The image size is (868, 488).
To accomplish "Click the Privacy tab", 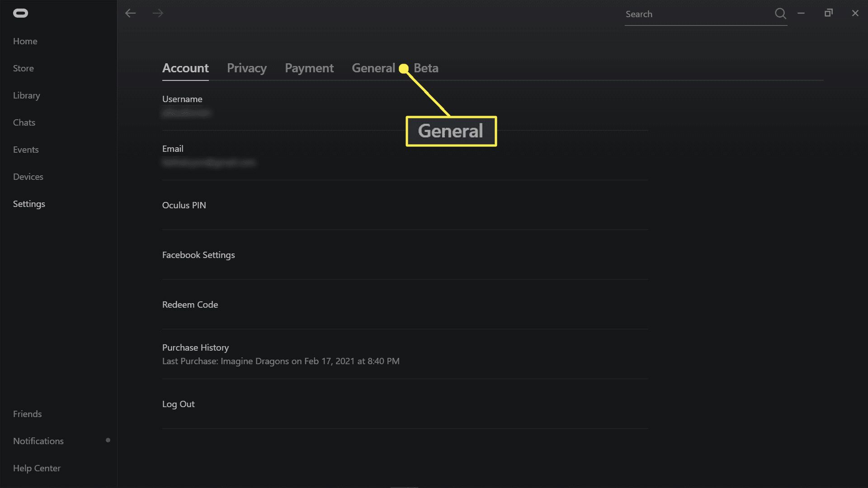I will [x=247, y=68].
